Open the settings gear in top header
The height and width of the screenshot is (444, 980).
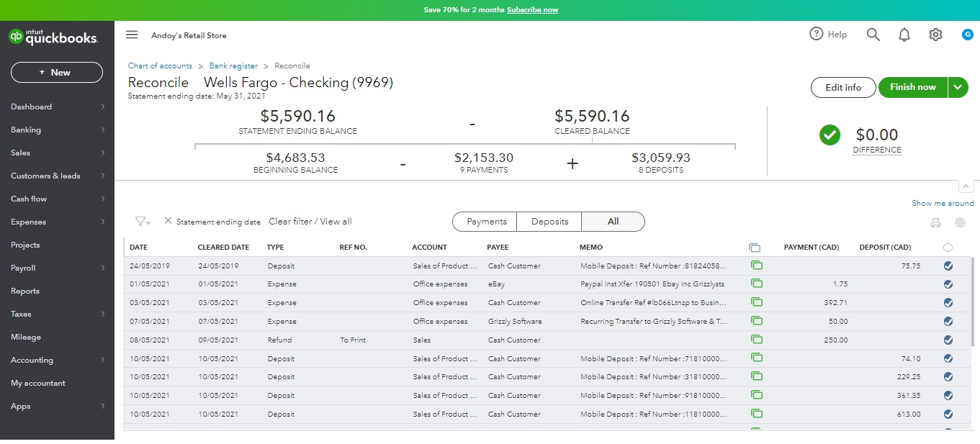935,35
